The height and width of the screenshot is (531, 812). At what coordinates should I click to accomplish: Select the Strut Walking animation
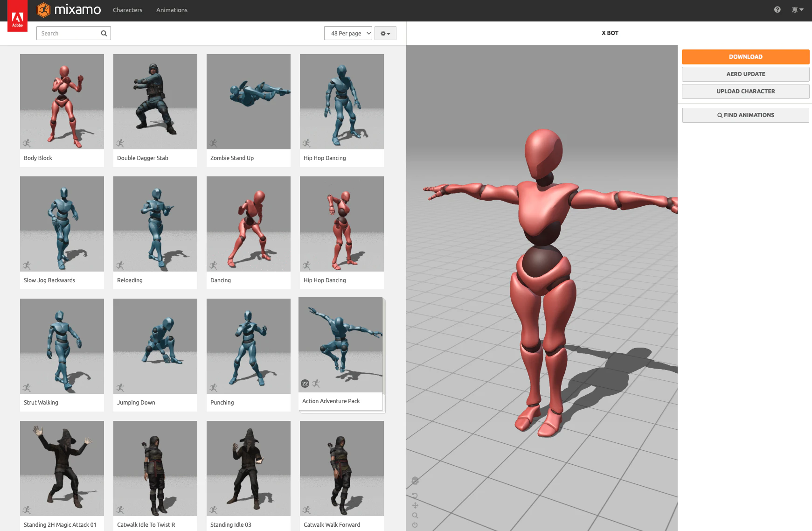[62, 355]
